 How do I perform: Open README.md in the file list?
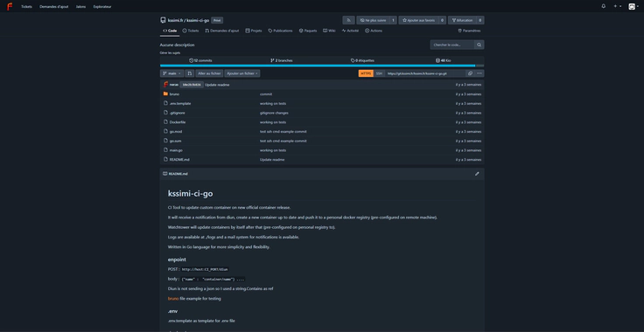click(x=179, y=159)
